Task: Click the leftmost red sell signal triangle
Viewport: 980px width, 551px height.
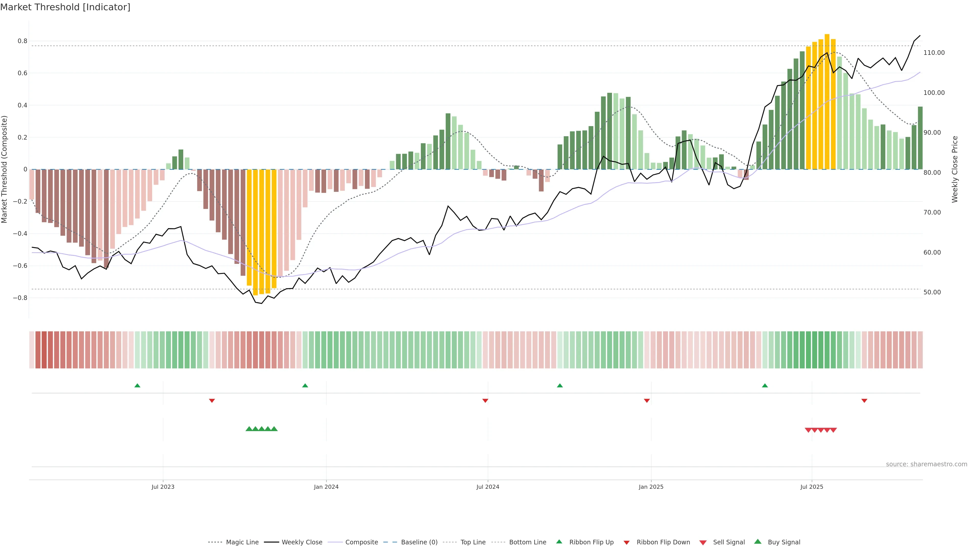Action: click(x=808, y=430)
